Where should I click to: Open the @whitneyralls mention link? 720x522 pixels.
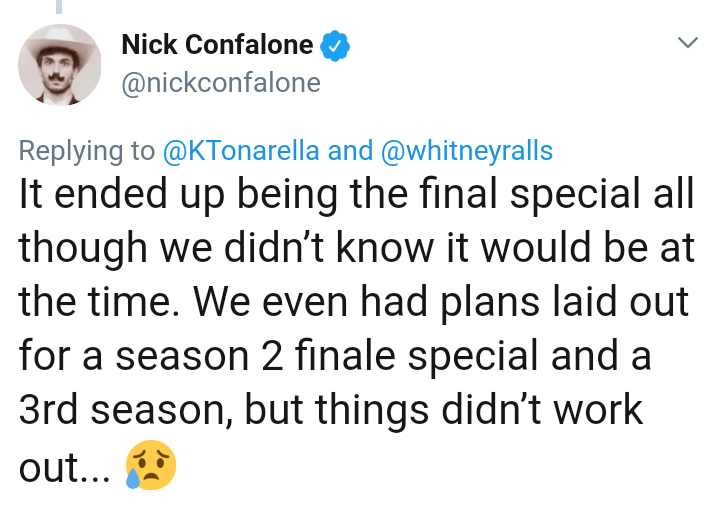(x=468, y=151)
